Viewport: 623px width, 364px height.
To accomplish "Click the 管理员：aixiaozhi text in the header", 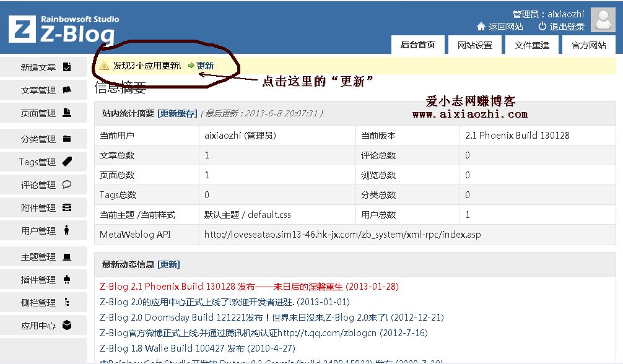I will (548, 14).
